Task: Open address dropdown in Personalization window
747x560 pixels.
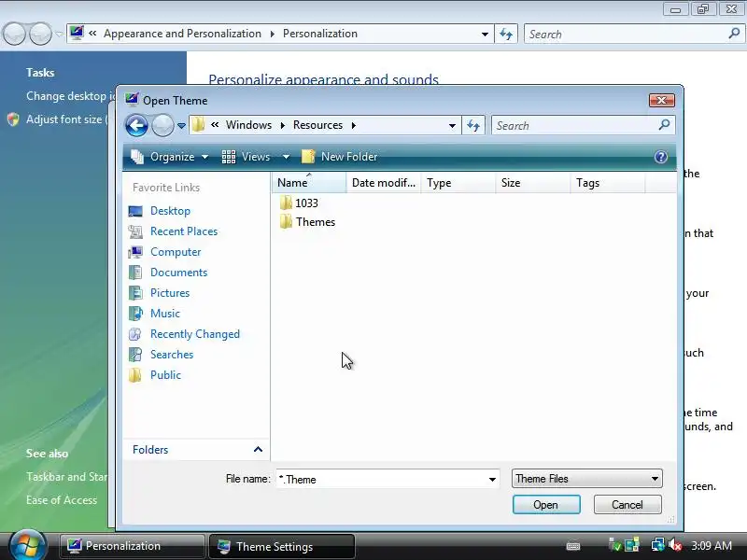Action: click(x=485, y=35)
